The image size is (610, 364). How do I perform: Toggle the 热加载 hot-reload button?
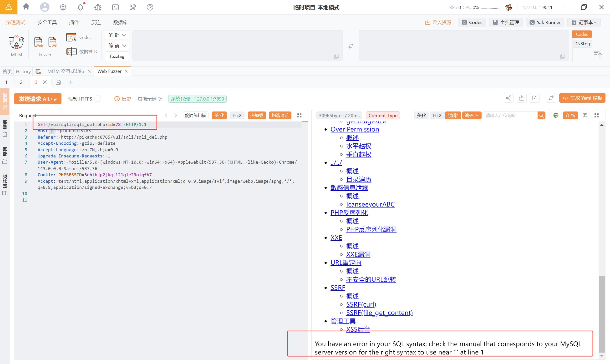[x=257, y=115]
